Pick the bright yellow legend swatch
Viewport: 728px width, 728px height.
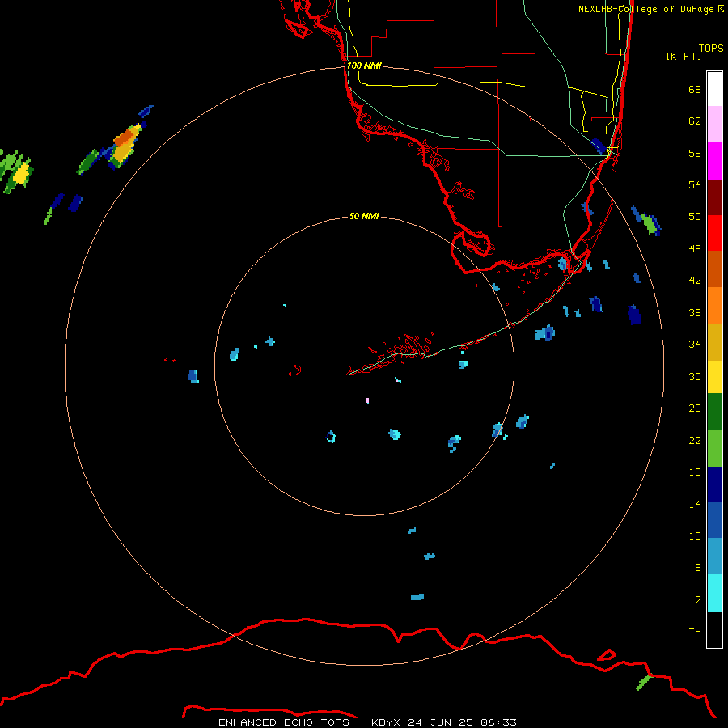pos(714,377)
